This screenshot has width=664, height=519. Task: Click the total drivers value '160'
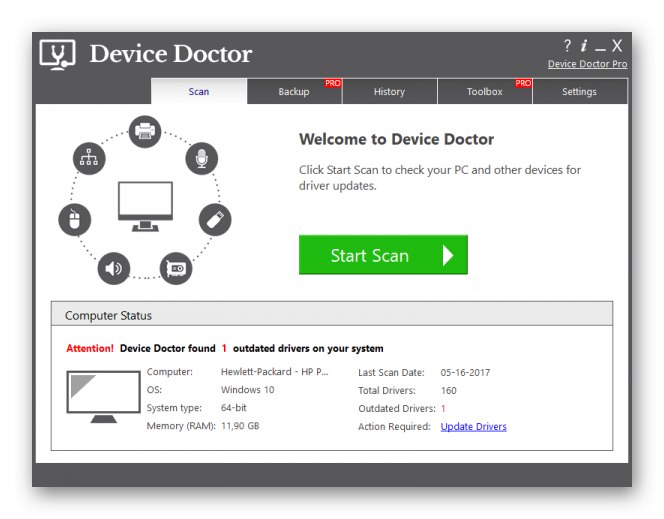[x=448, y=390]
